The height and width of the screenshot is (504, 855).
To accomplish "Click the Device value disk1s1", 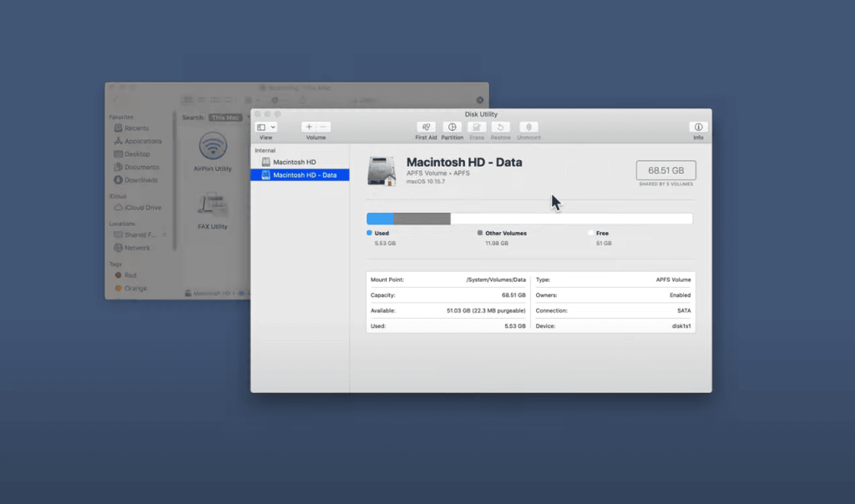I will click(681, 325).
